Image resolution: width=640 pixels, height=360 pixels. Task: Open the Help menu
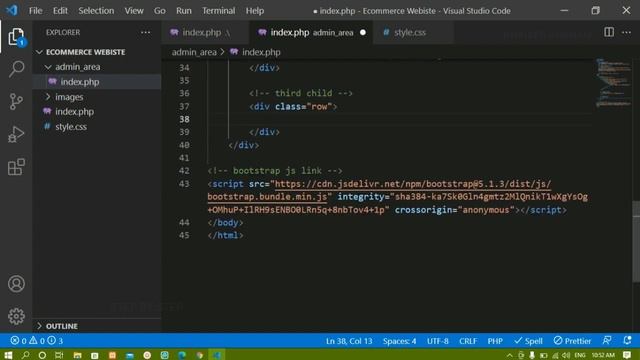pyautogui.click(x=255, y=11)
